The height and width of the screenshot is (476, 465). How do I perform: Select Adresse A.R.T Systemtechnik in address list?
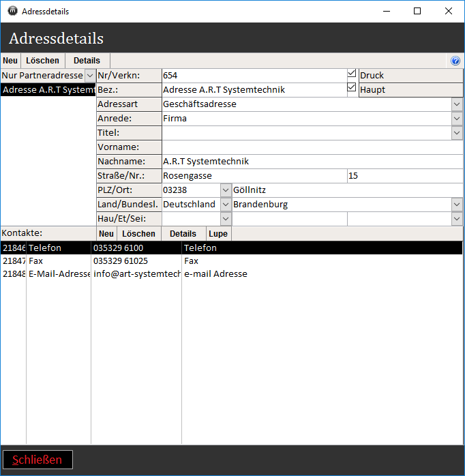coord(48,89)
